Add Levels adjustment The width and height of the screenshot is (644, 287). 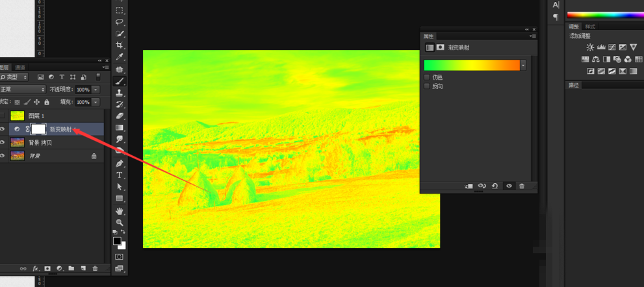coord(601,47)
